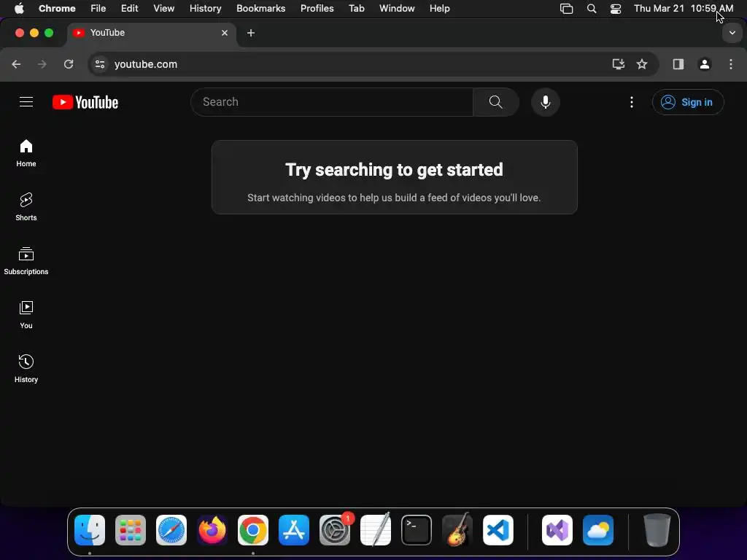747x560 pixels.
Task: Open the Weather app in Dock
Action: pos(598,530)
